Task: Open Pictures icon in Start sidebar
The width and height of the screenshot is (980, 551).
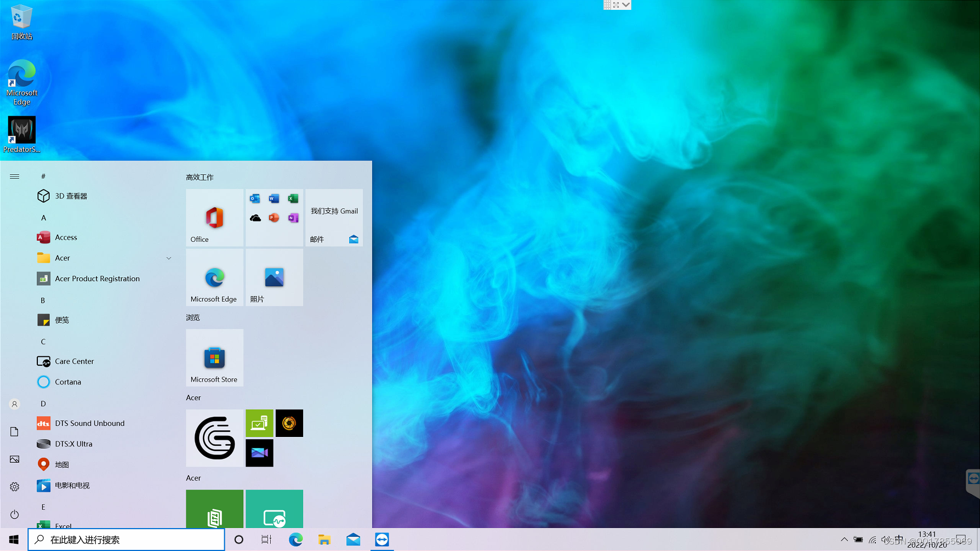Action: click(15, 459)
